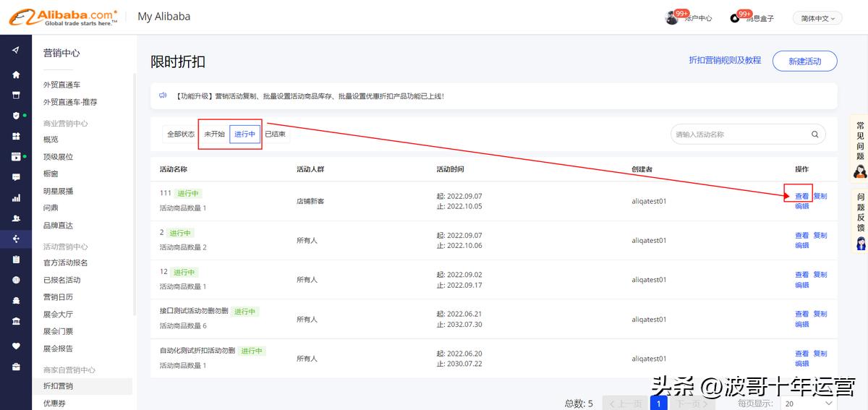Click the customers people icon in the sidebar
This screenshot has height=410, width=868.
(x=16, y=218)
